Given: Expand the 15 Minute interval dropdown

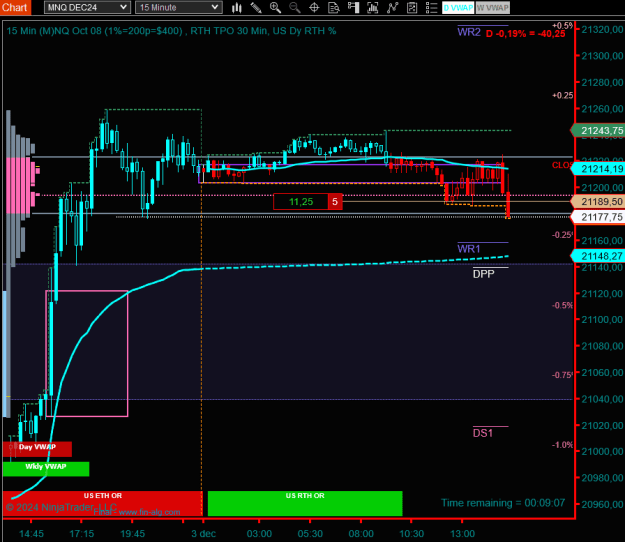Looking at the screenshot, I should (179, 7).
